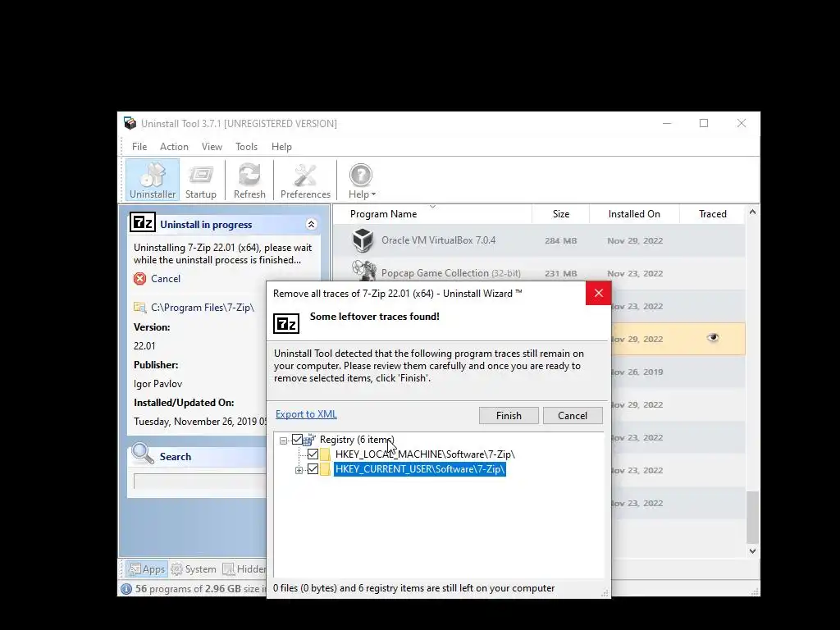Select Popcap Game Collection row
This screenshot has height=630, width=840.
[x=538, y=272]
